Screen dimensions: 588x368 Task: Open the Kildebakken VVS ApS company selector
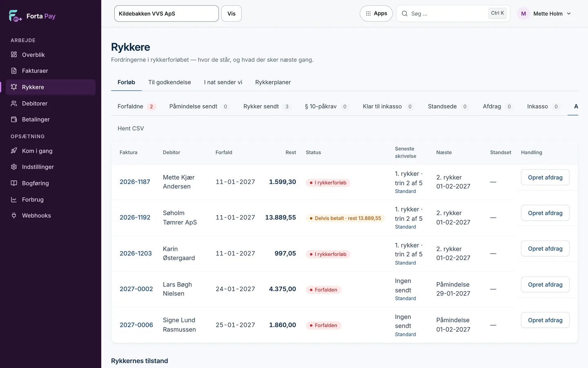167,13
